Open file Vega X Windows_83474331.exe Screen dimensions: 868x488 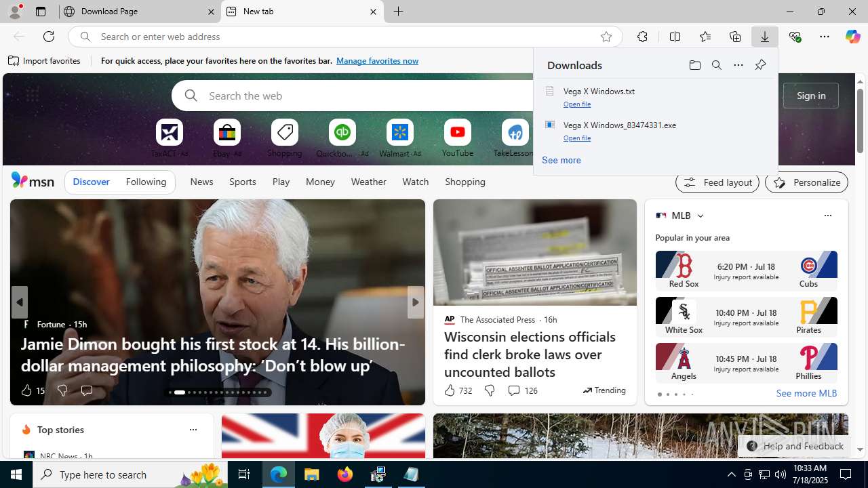[577, 138]
